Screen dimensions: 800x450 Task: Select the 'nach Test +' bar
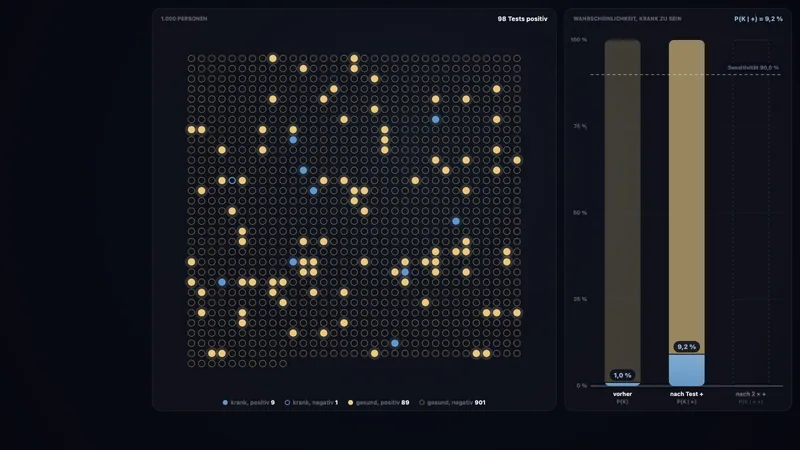click(x=687, y=212)
